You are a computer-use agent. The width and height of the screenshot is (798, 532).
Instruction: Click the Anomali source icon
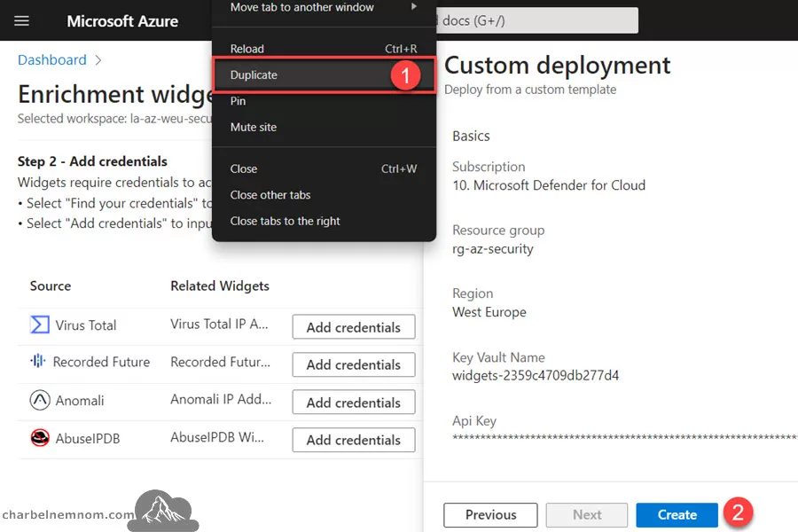(x=40, y=400)
